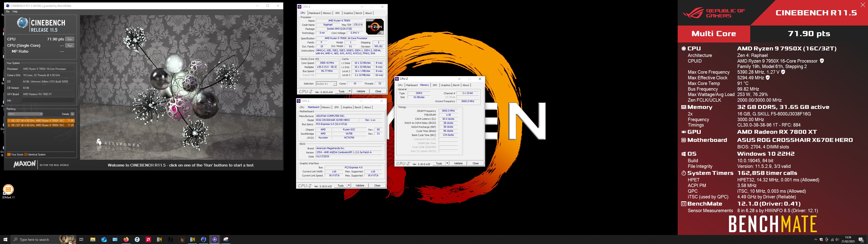Open the Ranking CPU dropdown in Cinebench

[x=25, y=114]
